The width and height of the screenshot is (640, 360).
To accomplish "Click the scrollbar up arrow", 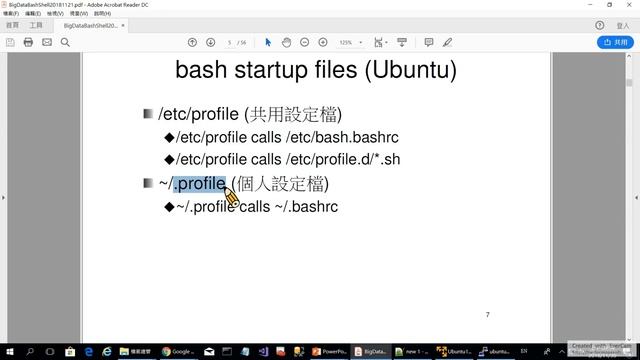I will (x=629, y=56).
